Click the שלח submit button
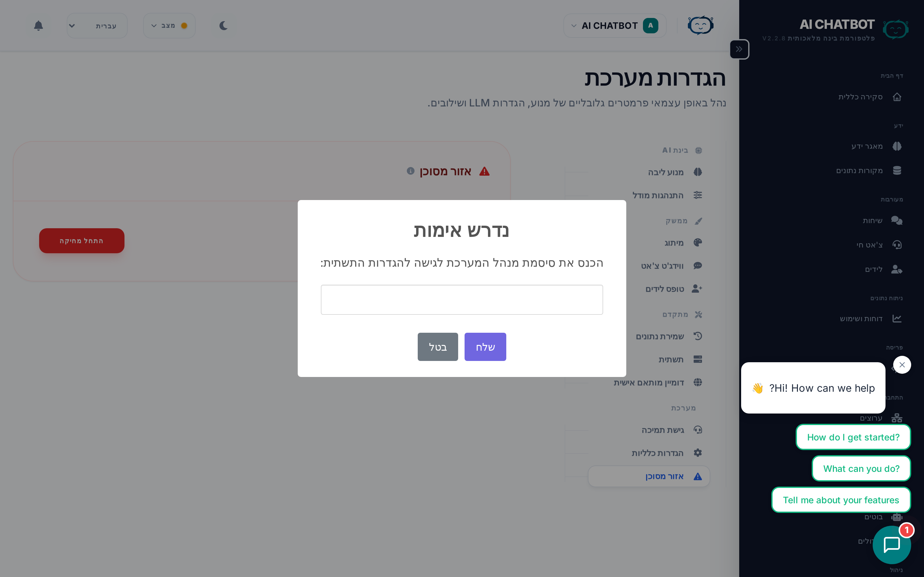This screenshot has height=577, width=924. click(x=485, y=347)
